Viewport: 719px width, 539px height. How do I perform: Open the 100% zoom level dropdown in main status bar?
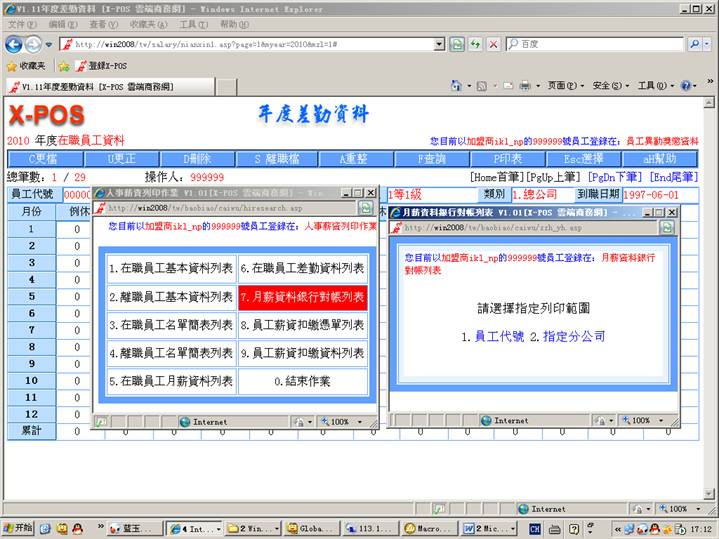coord(682,509)
